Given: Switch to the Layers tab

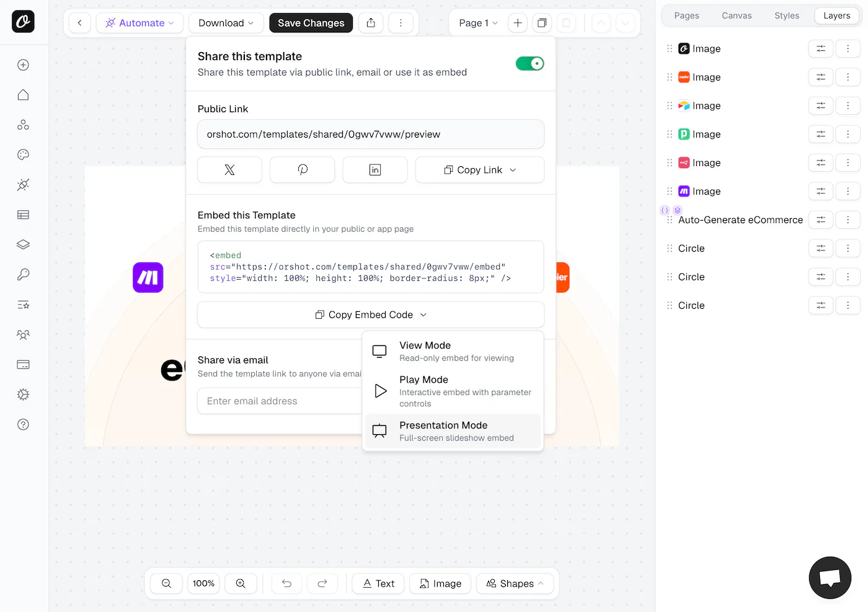Looking at the screenshot, I should [x=836, y=16].
